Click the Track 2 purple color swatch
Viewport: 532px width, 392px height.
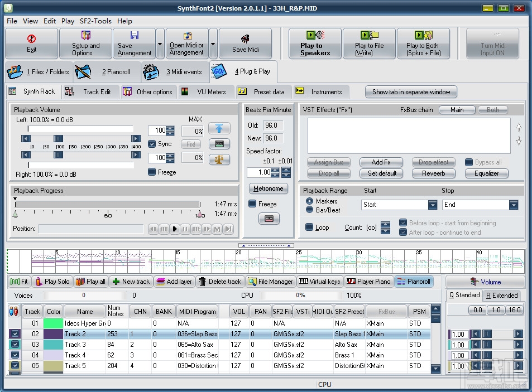click(x=54, y=334)
